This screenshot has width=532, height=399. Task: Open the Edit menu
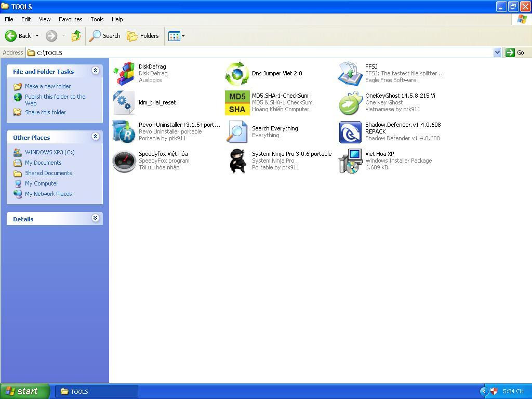(26, 19)
